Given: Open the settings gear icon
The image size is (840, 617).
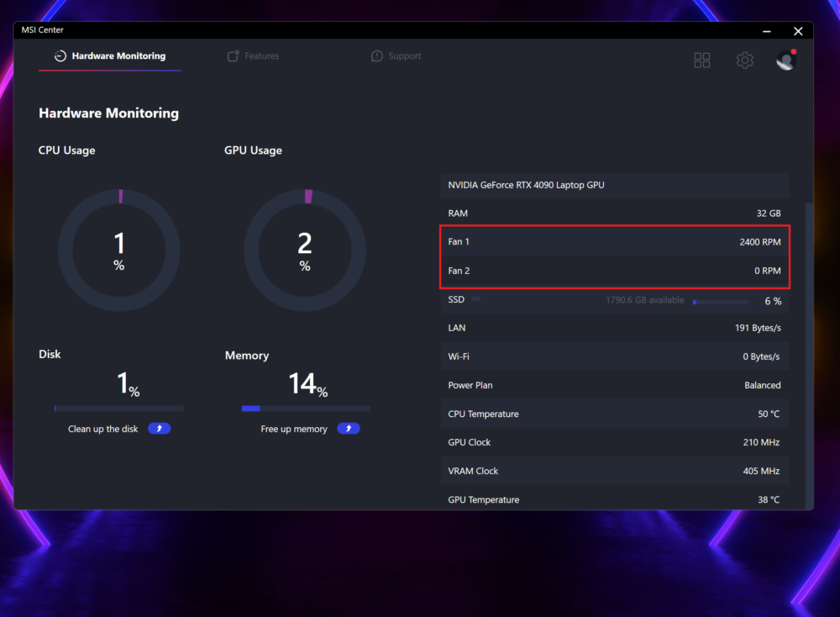Looking at the screenshot, I should click(x=744, y=61).
